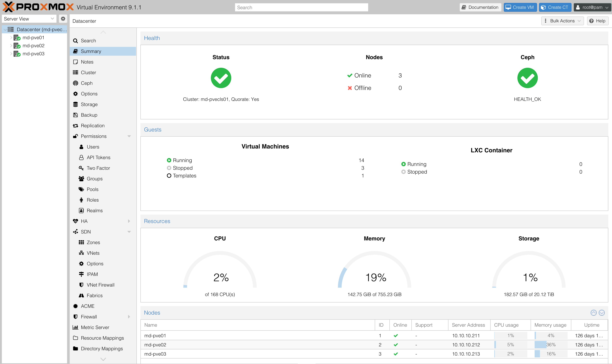Open the Backup section icon
This screenshot has height=364, width=612.
click(x=76, y=115)
